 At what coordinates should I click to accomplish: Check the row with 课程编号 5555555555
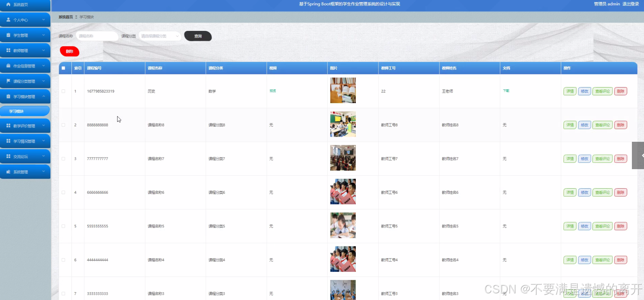click(x=63, y=226)
